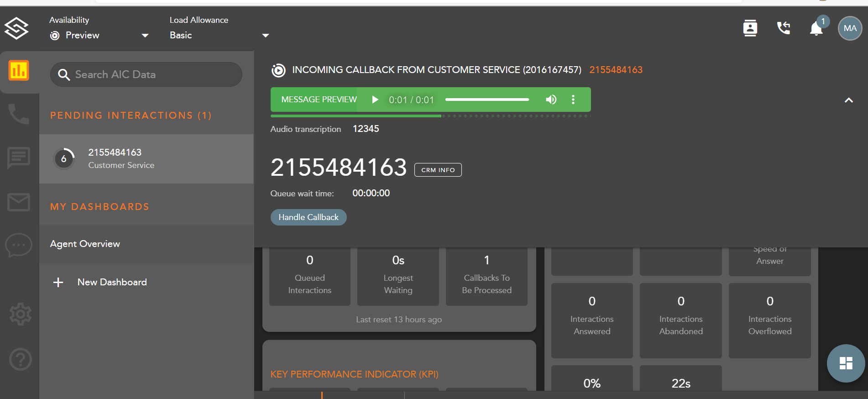
Task: Open the phone calls sidebar icon
Action: pyautogui.click(x=19, y=114)
